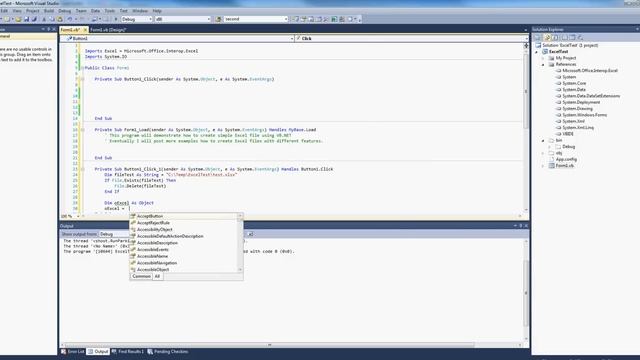Click the Output panel horizontal scrollbar

269,345
